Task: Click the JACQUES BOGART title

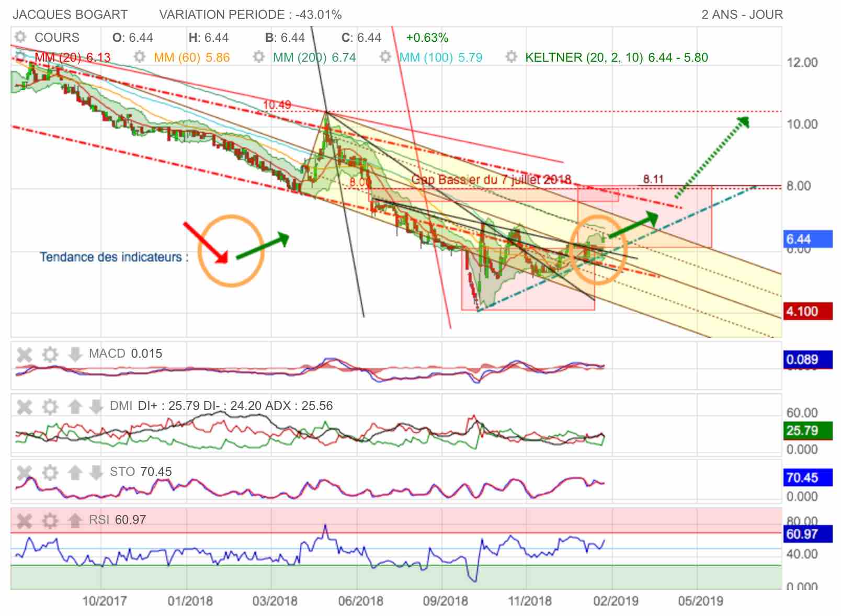Action: 70,15
